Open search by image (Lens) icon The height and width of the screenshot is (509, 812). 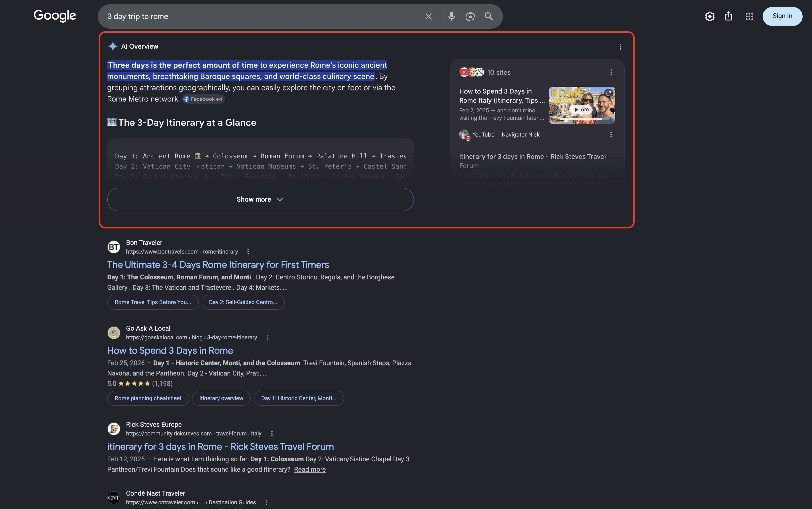[x=470, y=16]
